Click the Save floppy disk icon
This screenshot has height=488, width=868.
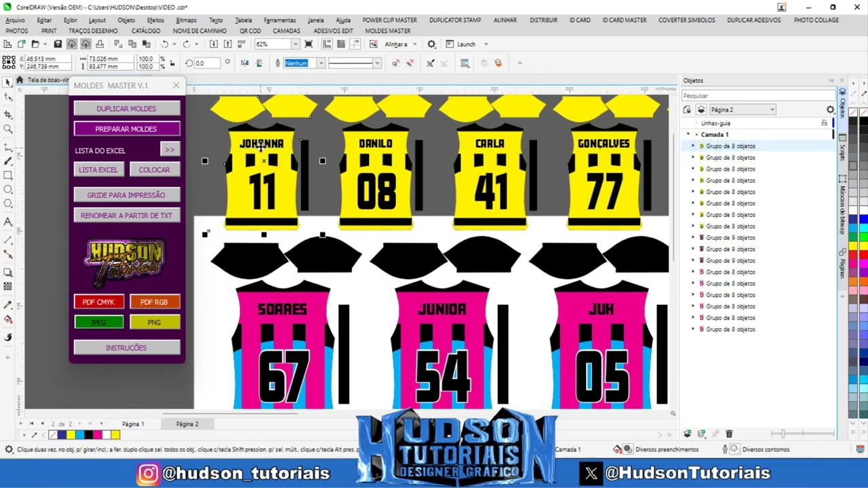tap(58, 44)
